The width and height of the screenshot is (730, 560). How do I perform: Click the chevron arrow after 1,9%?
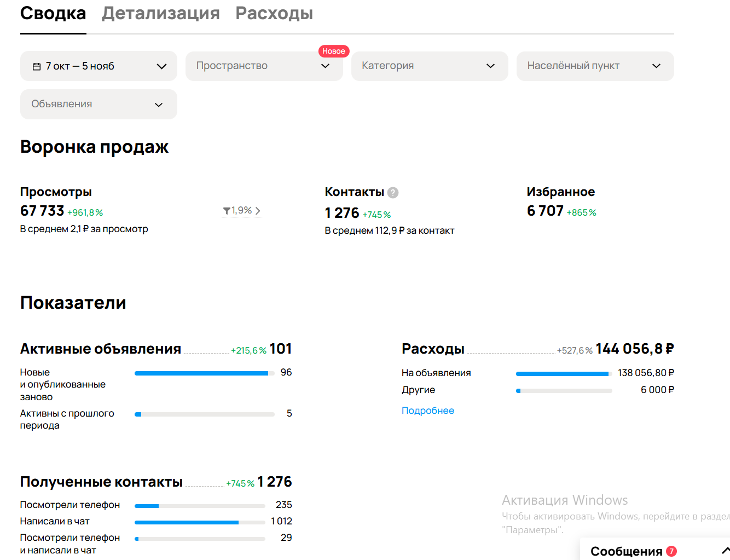click(x=258, y=211)
